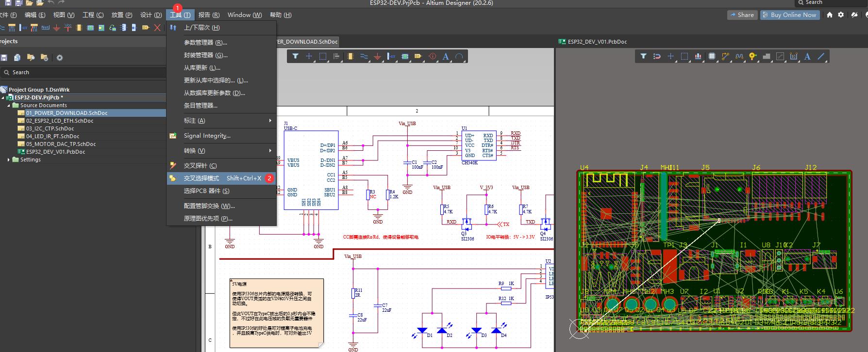Open 03_I2C_CTP.SchDoc in project tree
The height and width of the screenshot is (352, 868).
tap(50, 128)
